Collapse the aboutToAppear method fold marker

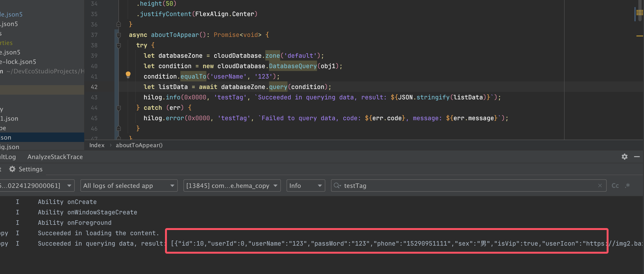tap(119, 35)
